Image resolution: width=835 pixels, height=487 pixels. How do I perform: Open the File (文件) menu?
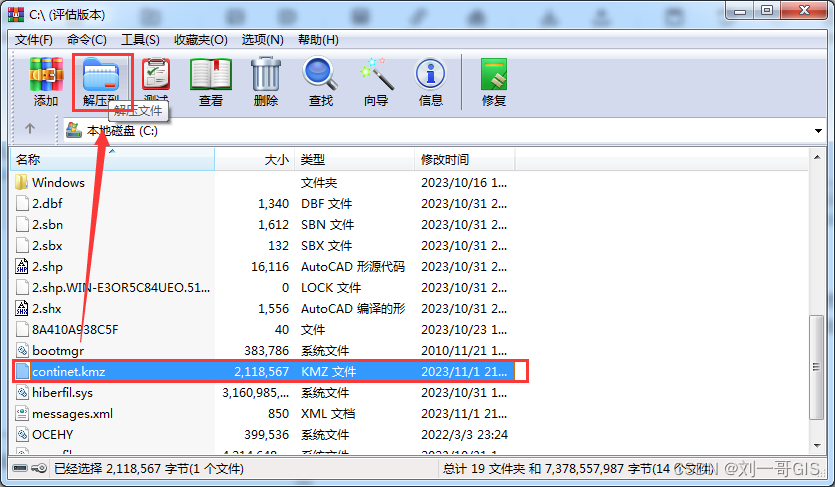click(x=34, y=40)
